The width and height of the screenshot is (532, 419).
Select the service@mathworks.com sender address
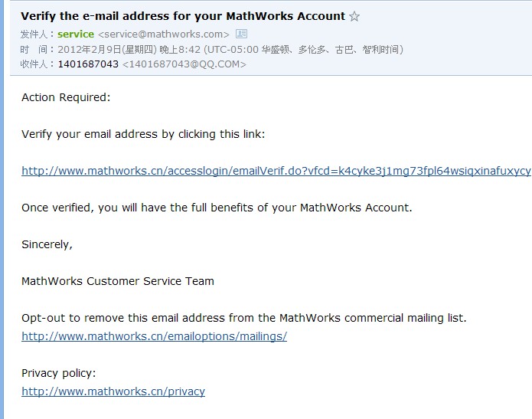coord(164,34)
